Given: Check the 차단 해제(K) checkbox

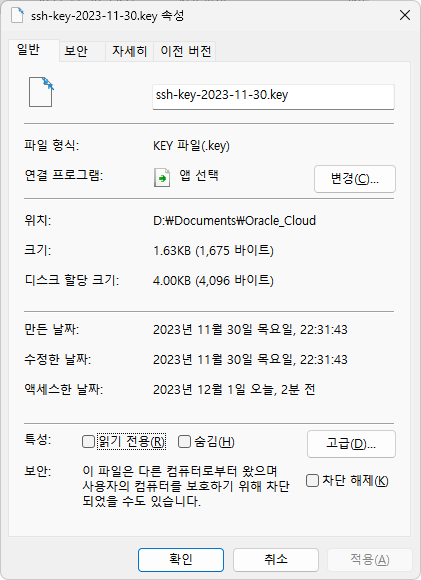Looking at the screenshot, I should click(312, 480).
